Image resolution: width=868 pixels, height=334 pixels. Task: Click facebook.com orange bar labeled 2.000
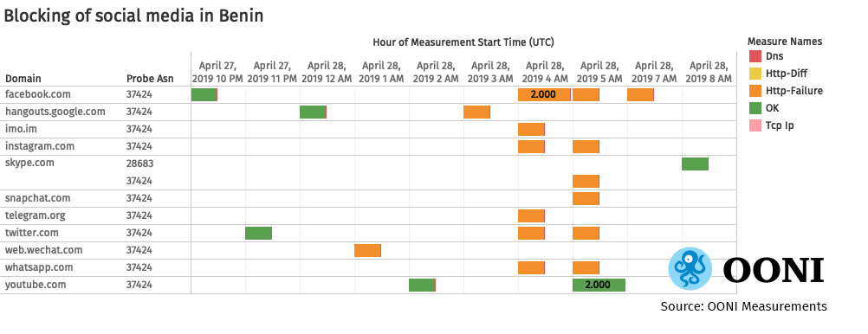[544, 94]
